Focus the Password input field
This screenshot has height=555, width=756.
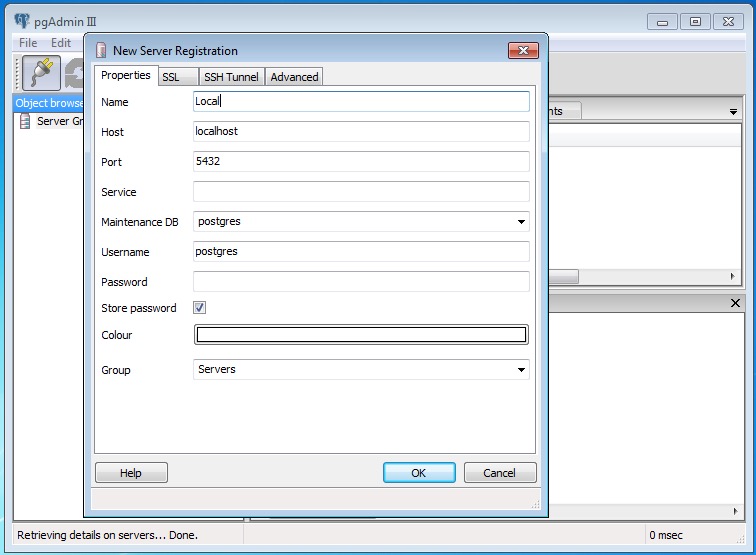coord(361,282)
